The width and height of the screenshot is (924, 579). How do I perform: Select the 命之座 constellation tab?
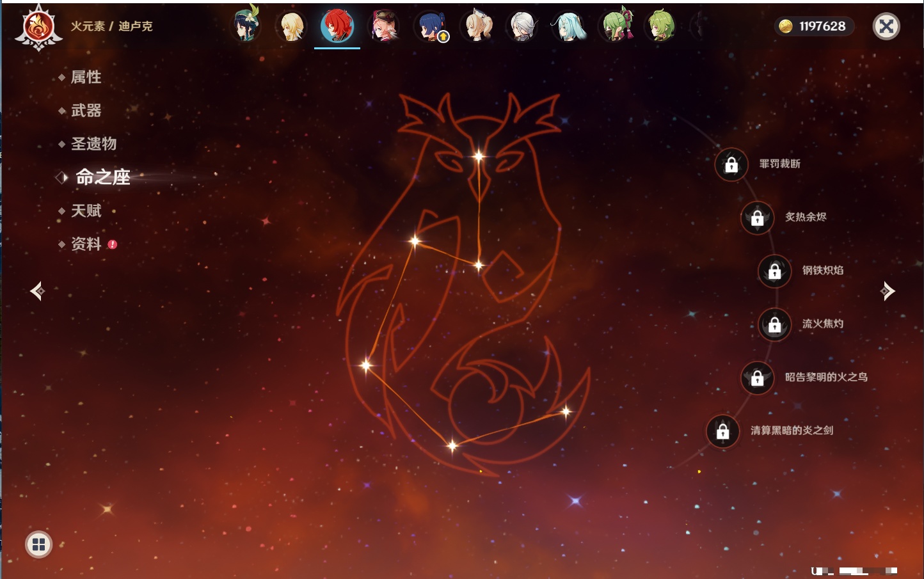[x=103, y=177]
